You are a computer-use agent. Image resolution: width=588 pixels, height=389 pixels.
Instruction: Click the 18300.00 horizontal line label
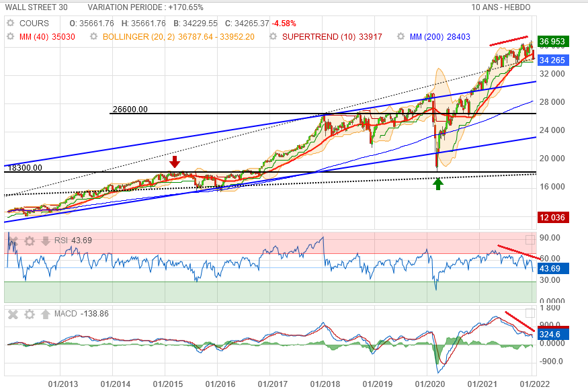25,167
